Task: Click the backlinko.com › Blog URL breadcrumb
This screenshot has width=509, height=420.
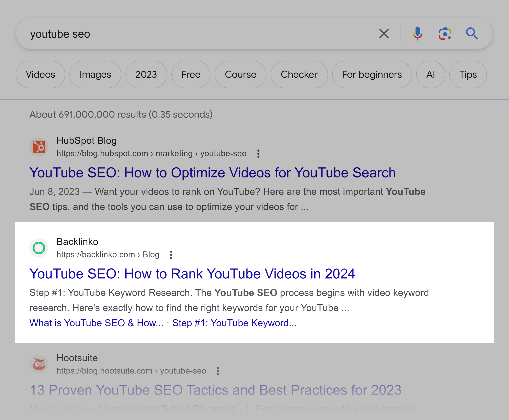Action: click(108, 255)
